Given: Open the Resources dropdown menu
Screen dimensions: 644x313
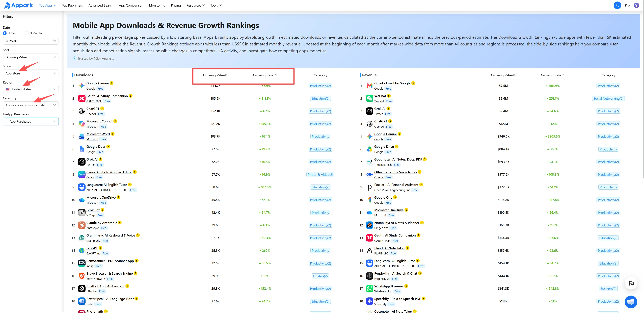Looking at the screenshot, I should point(196,5).
